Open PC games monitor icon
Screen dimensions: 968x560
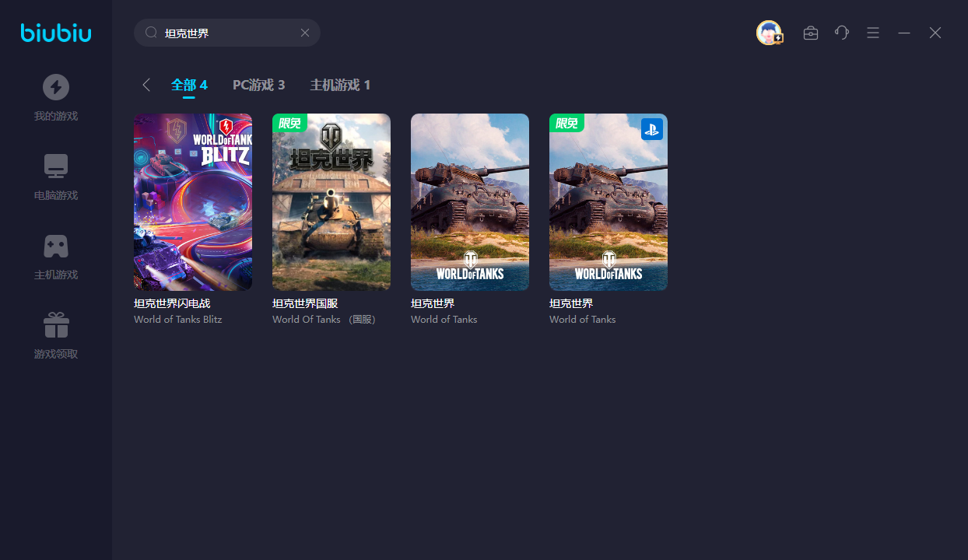56,166
